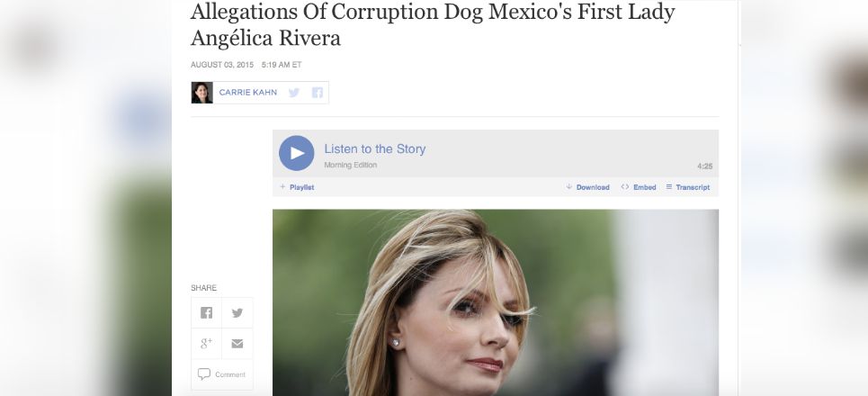Screen dimensions: 868x396
Task: Open Carrie Kahn's Facebook icon
Action: (x=318, y=93)
